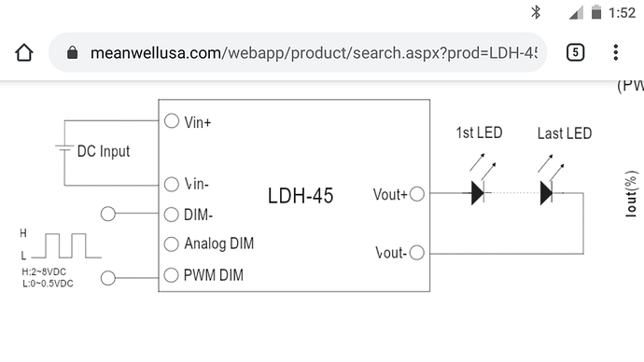Tap the PWM square wave signal graphic
The height and width of the screenshot is (362, 644).
click(66, 246)
